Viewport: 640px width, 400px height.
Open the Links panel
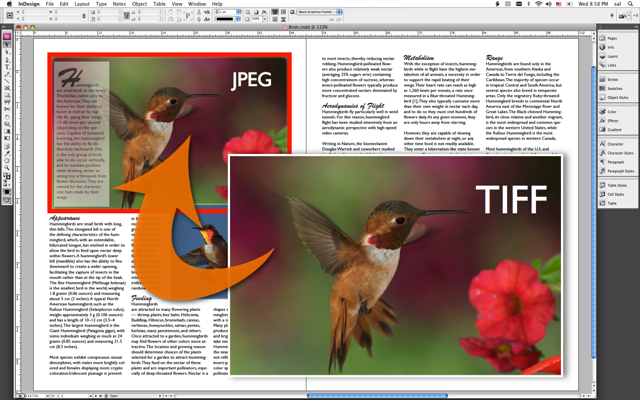(x=608, y=65)
